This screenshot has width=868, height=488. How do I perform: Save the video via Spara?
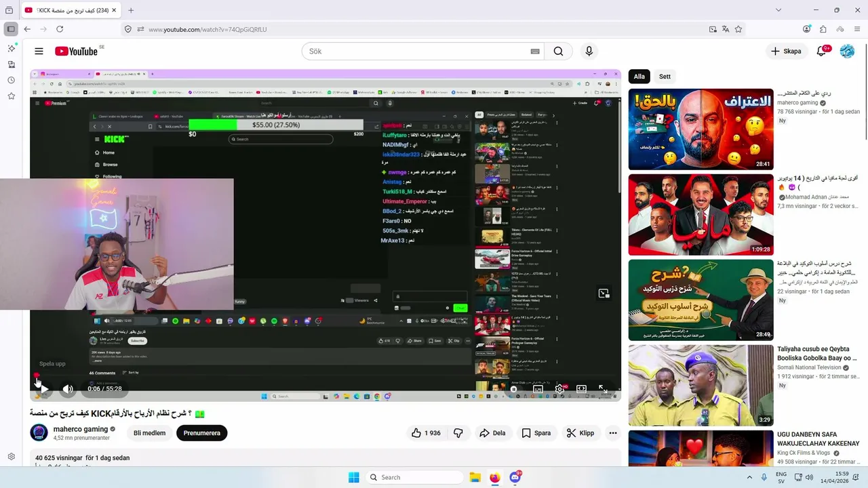click(x=536, y=433)
